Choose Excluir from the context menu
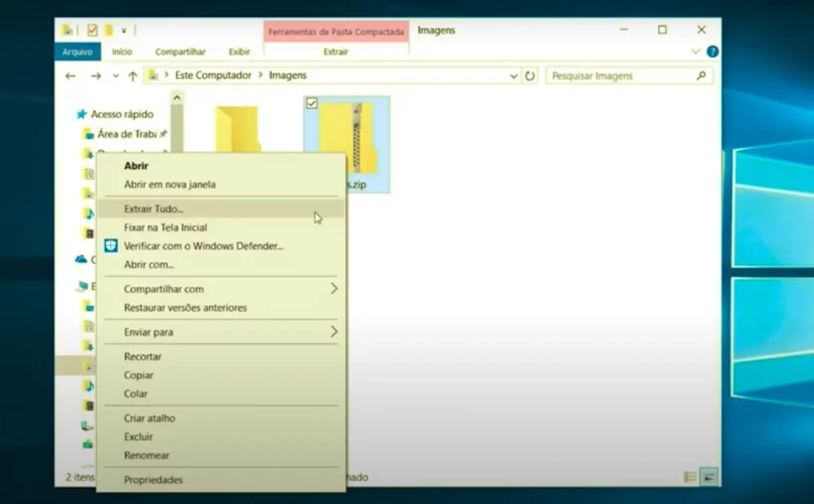Image resolution: width=814 pixels, height=504 pixels. tap(138, 437)
